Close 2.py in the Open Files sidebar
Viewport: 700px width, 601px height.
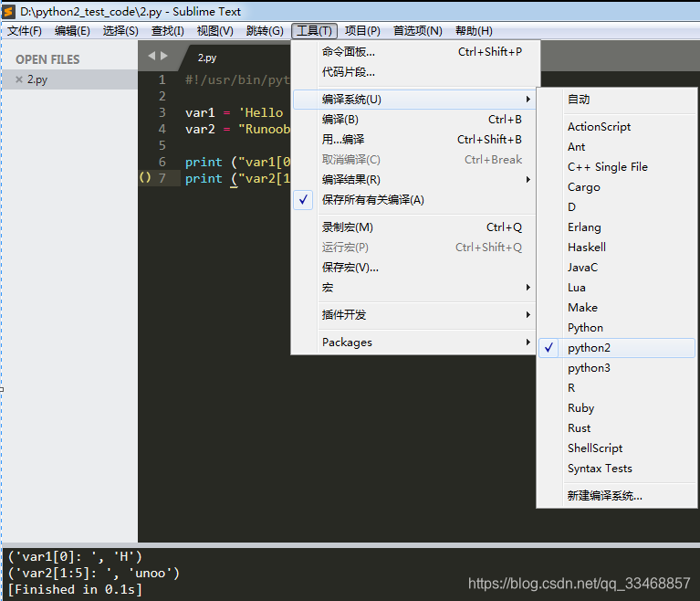click(x=19, y=79)
